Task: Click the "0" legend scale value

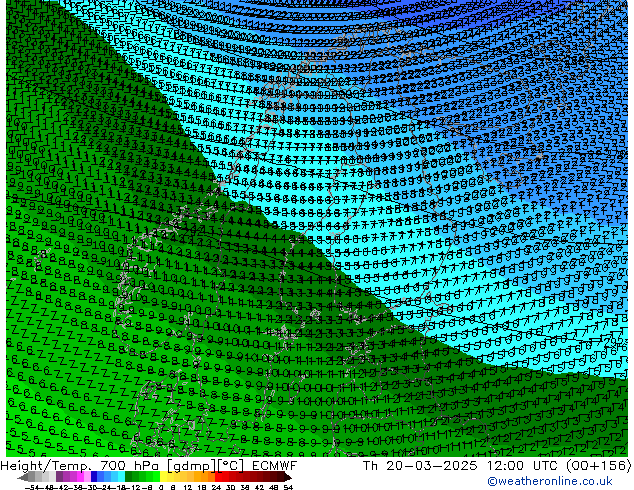Action: coord(161,488)
